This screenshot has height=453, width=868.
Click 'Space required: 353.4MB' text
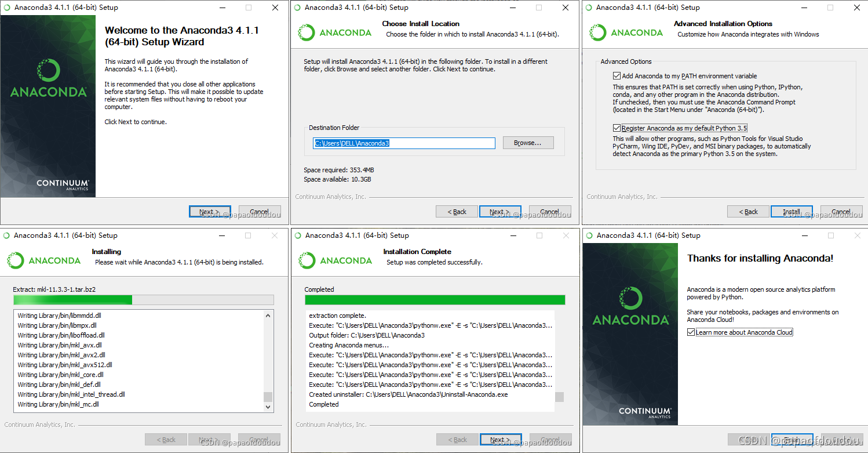coord(339,170)
